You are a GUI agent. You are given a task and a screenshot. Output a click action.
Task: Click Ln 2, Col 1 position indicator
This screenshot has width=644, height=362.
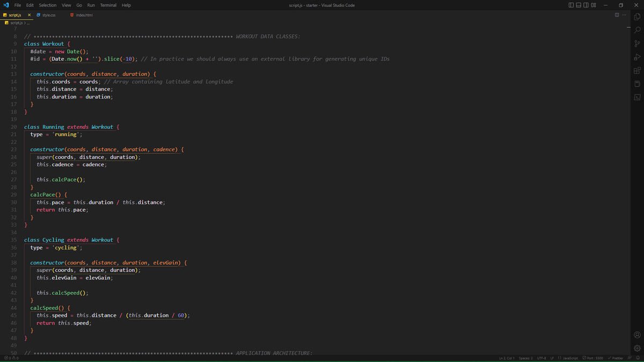(x=507, y=358)
